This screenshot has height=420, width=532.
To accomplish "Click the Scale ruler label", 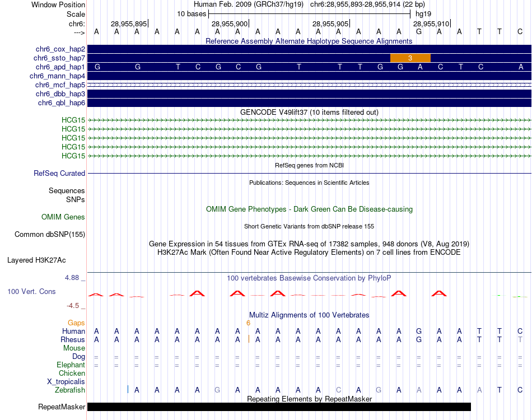I will click(x=76, y=14).
